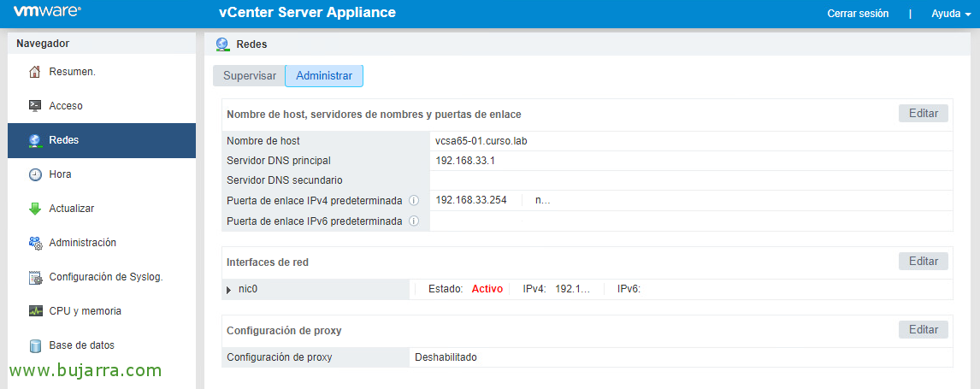Click the CPU y memoria monitor icon
Viewport: 980px width, 389px height.
click(35, 311)
